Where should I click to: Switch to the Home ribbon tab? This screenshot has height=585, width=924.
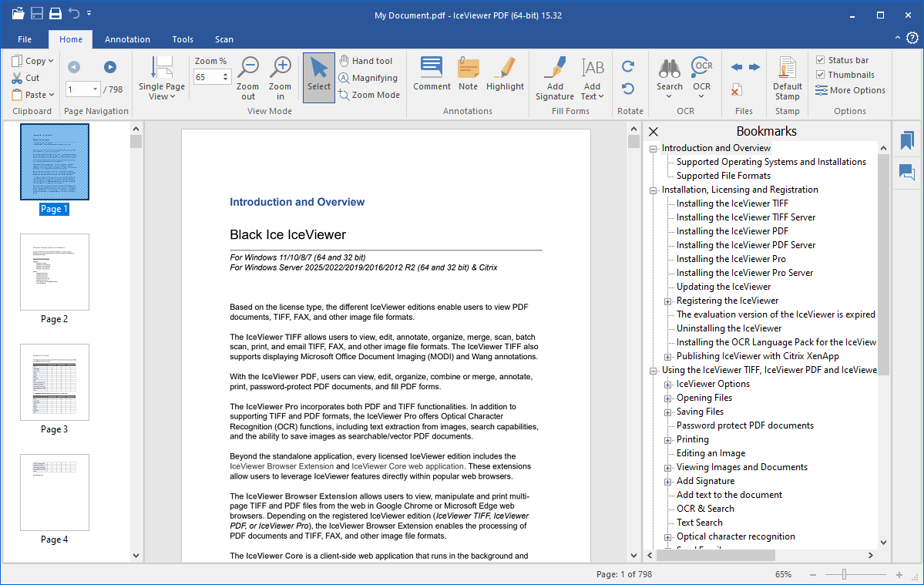coord(71,39)
